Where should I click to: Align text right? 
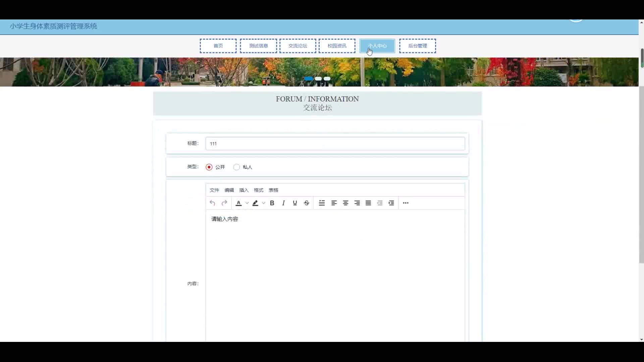pos(357,203)
